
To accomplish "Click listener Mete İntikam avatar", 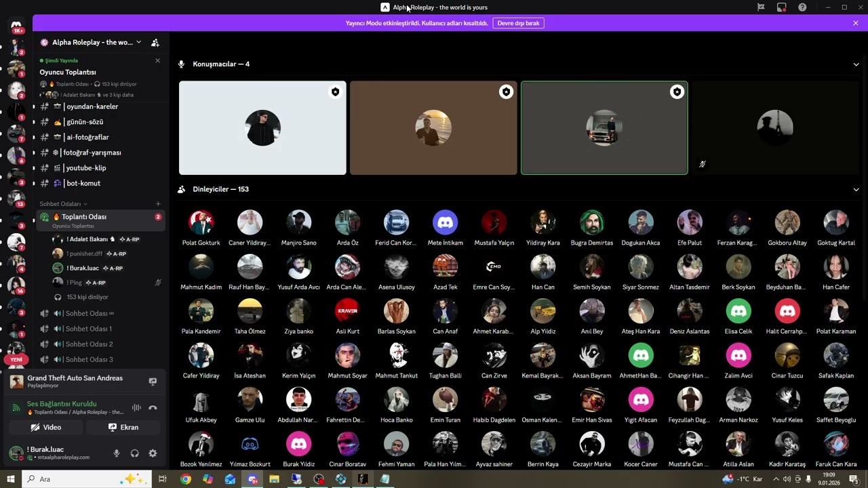I will (445, 222).
